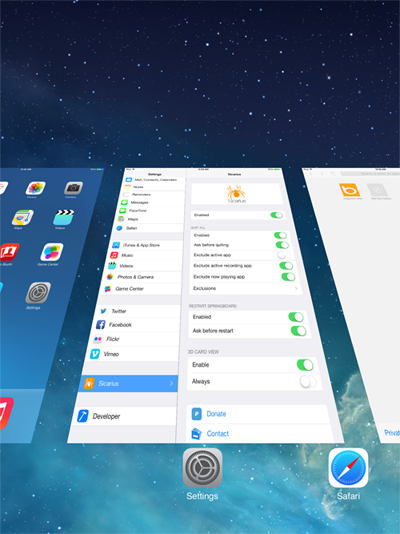Toggle Exclude active recording app switch
The height and width of the screenshot is (534, 400).
pyautogui.click(x=286, y=266)
